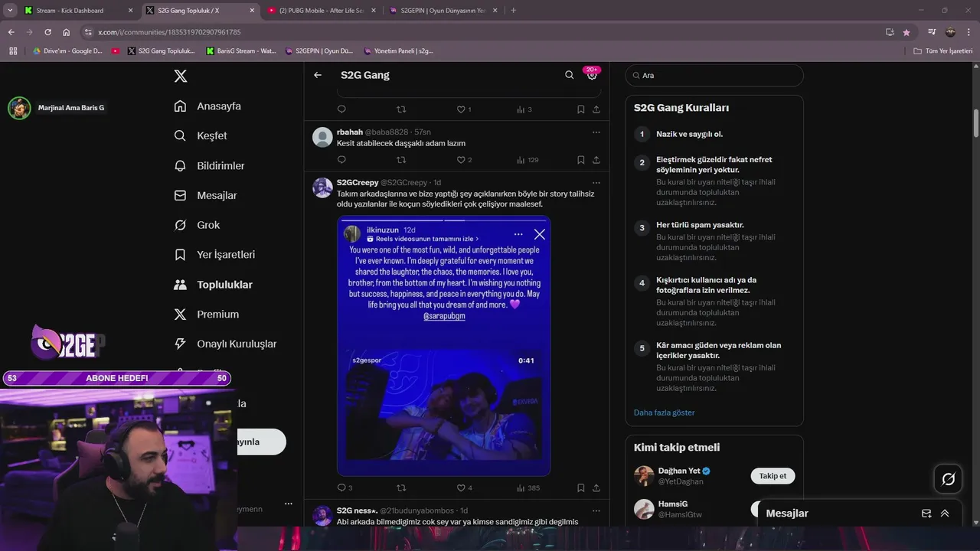The height and width of the screenshot is (551, 980).
Task: Open Onaylı Kuruluşlar page
Action: (x=225, y=344)
